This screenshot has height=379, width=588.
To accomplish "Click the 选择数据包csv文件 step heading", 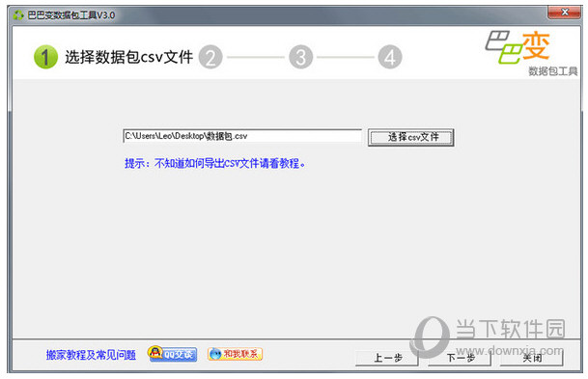I will coord(129,57).
